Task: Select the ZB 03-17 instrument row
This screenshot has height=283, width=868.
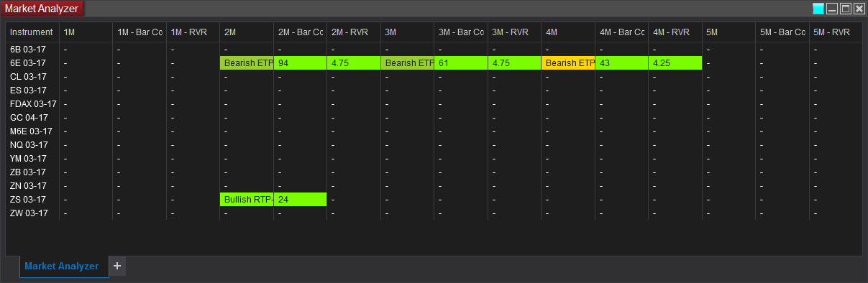Action: pyautogui.click(x=434, y=172)
